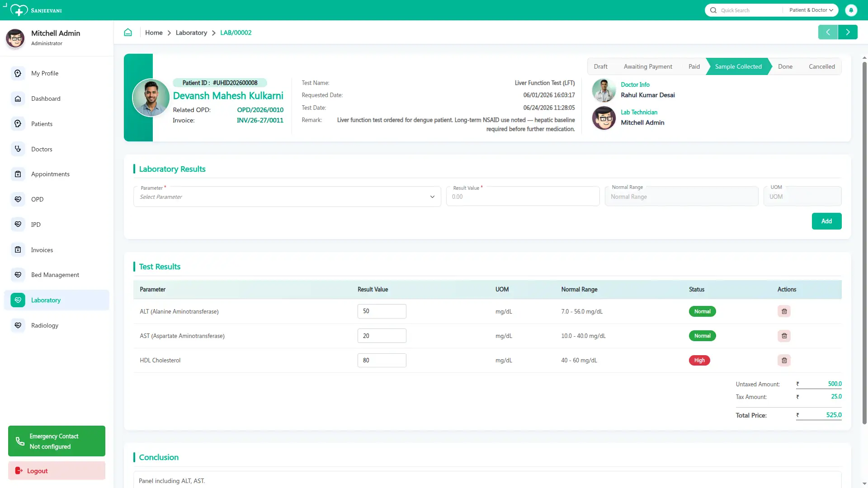Click the Invoices sidebar icon
This screenshot has height=488, width=868.
click(18, 250)
